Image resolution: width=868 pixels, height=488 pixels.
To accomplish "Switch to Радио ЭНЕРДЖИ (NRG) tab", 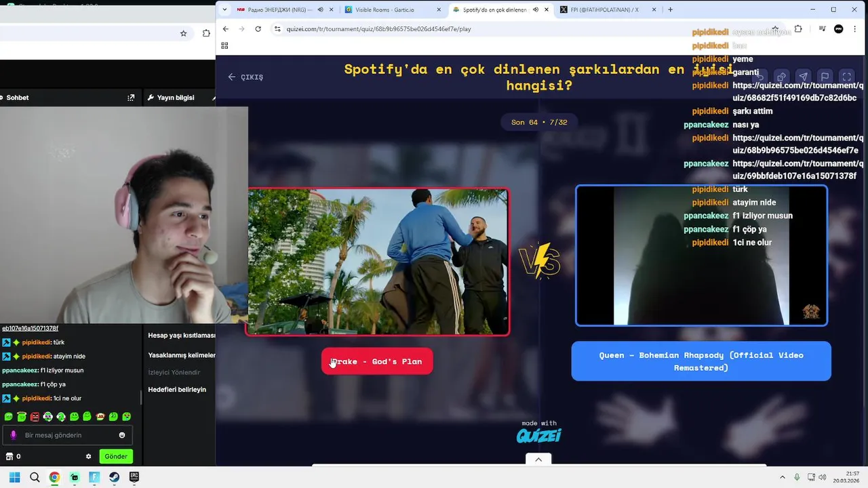I will click(280, 9).
